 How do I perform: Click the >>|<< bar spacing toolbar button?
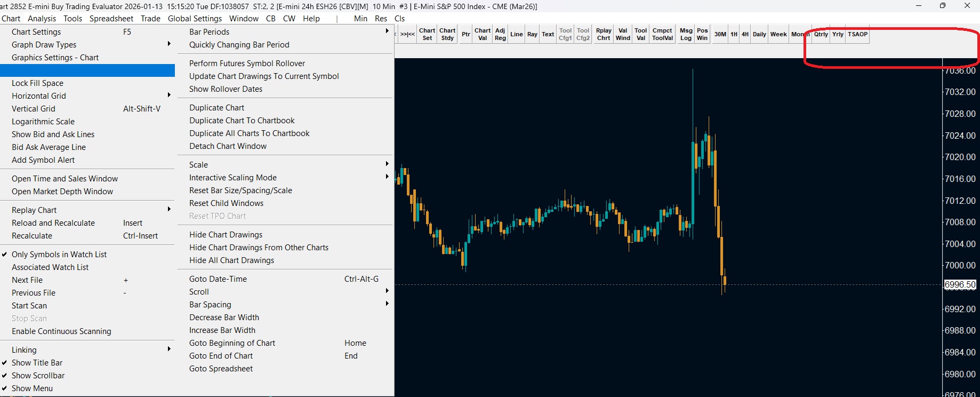407,34
